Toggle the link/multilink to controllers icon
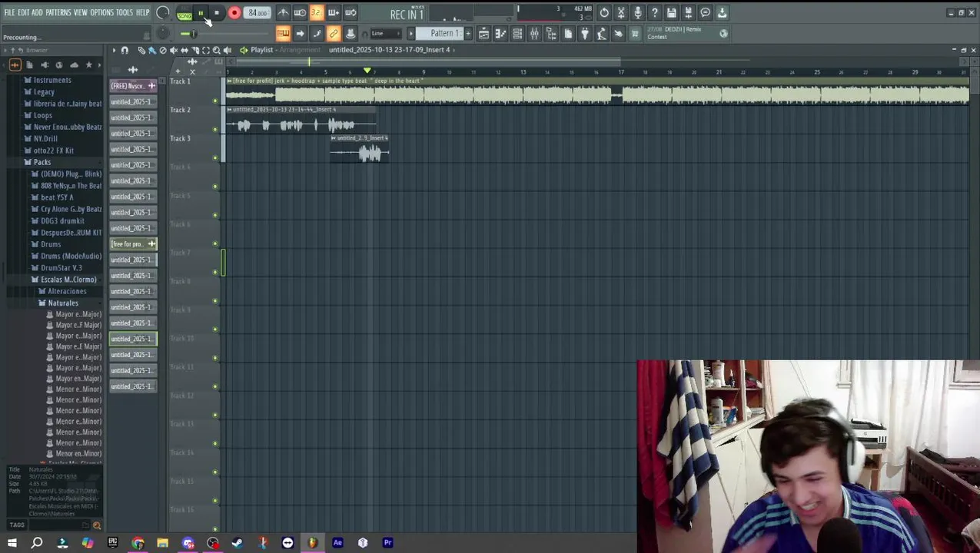 coord(334,34)
